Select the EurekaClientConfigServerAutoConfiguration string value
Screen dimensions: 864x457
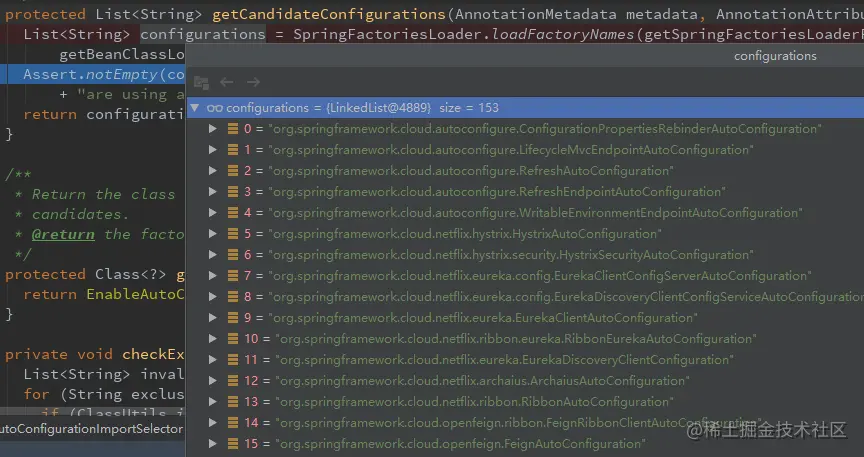click(x=540, y=276)
